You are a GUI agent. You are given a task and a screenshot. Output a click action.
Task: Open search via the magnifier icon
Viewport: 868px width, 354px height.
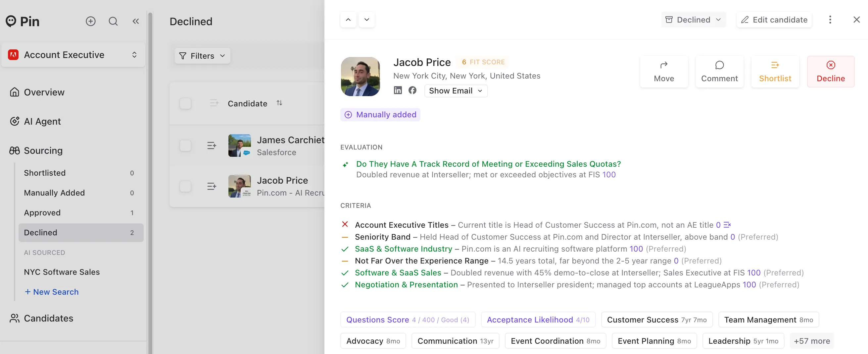coord(113,21)
